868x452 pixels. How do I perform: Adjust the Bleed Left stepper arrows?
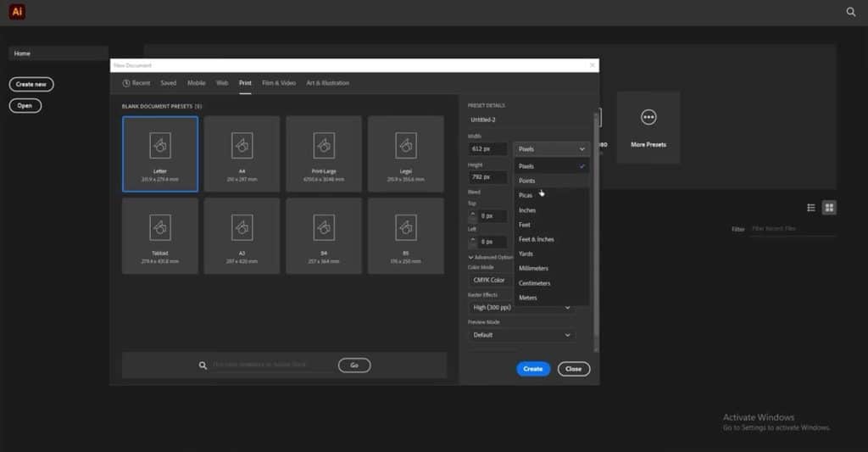tap(472, 242)
